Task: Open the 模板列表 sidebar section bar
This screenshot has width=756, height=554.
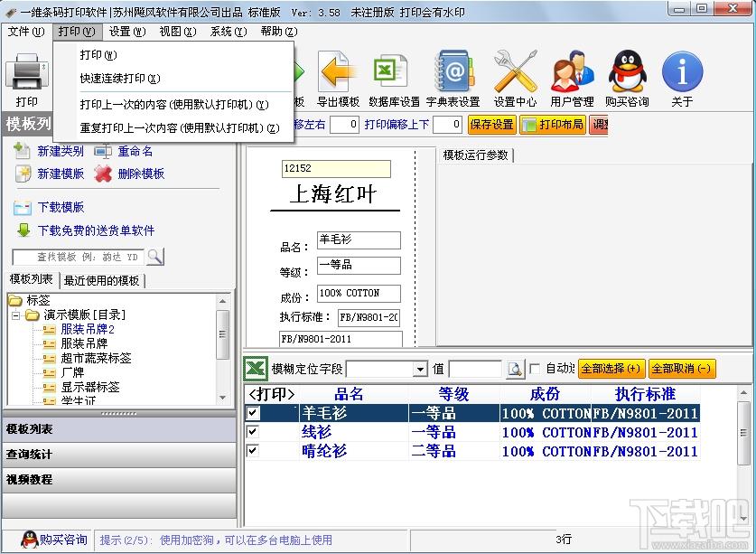Action: (118, 429)
